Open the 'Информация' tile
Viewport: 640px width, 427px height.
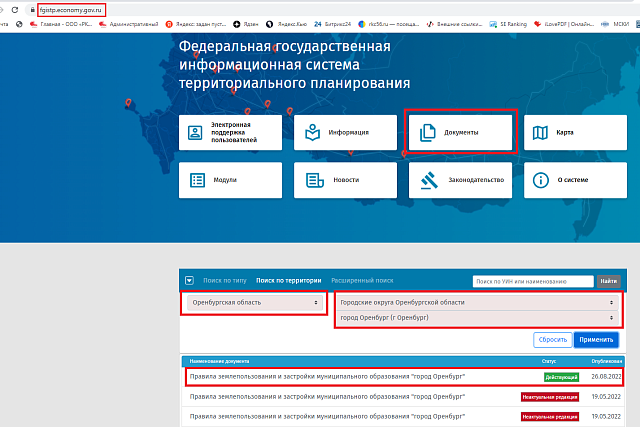coord(345,132)
